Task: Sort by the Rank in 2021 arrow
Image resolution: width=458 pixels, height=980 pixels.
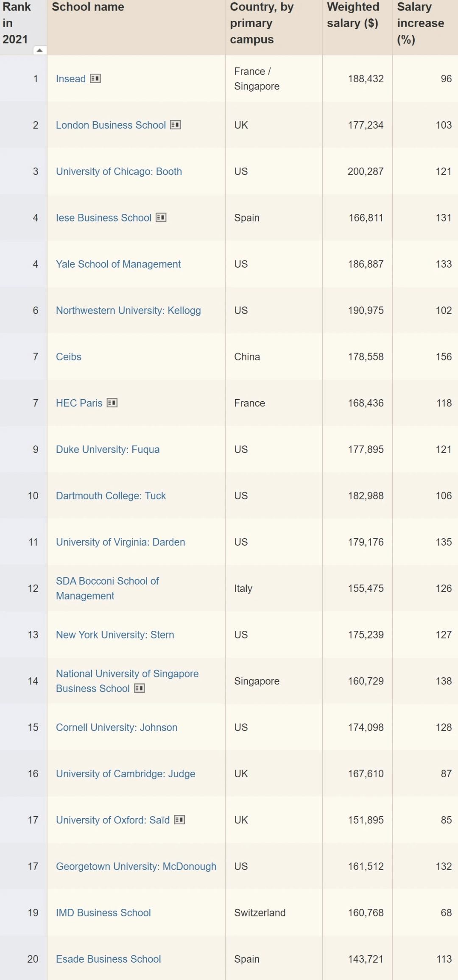Action: (x=39, y=50)
